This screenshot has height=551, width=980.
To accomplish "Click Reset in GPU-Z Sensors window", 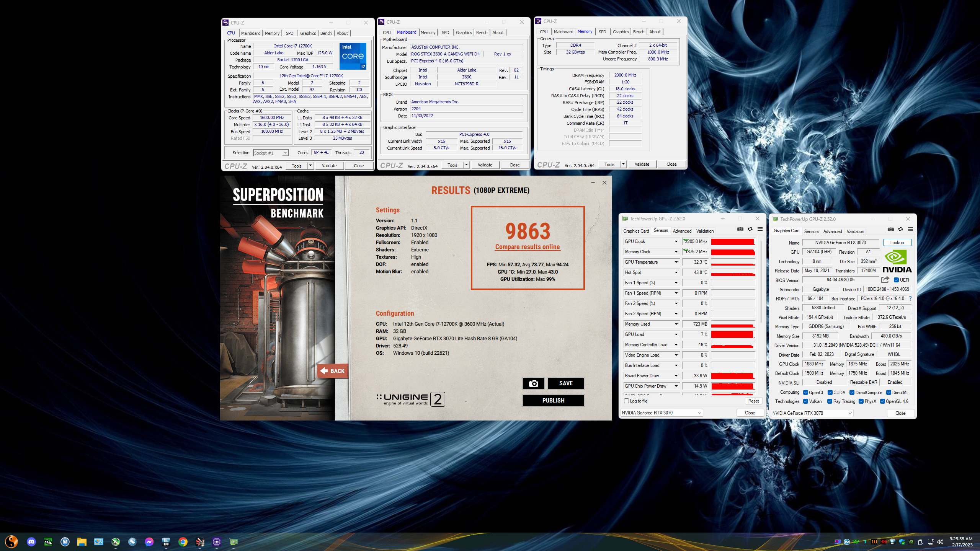I will [753, 401].
